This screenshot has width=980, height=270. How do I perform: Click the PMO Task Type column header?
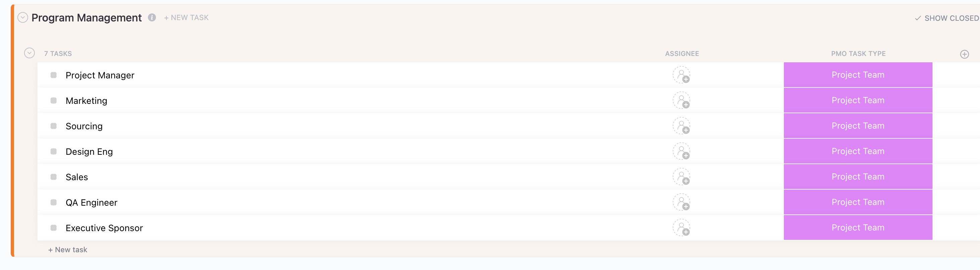(x=858, y=54)
